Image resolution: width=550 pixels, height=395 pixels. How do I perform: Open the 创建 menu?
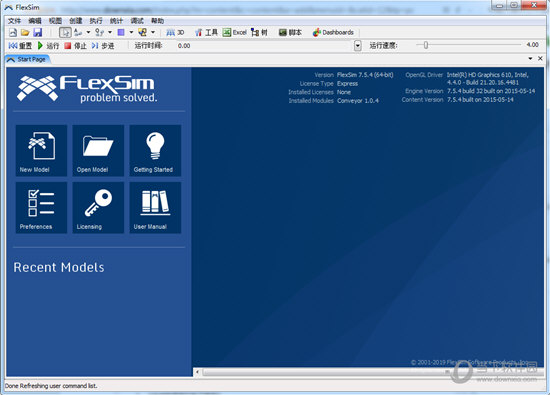75,21
